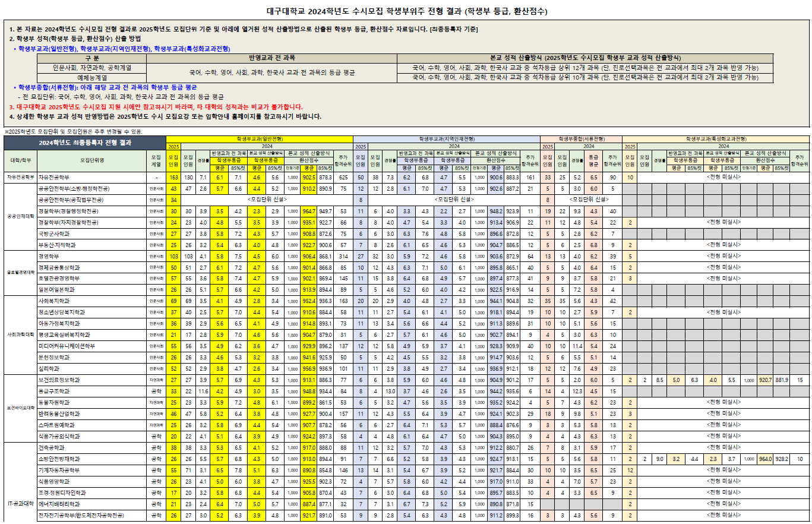Click the '학생부교과(지역인재전형)' column group header
Viewport: 812px width, 524px height.
pyautogui.click(x=447, y=139)
